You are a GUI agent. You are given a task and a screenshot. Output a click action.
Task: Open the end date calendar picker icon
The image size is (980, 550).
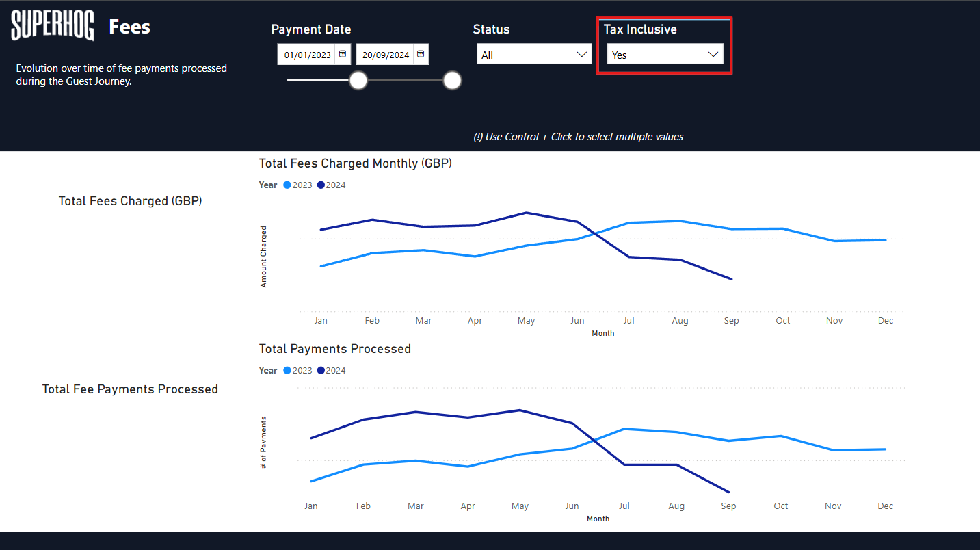click(x=421, y=54)
